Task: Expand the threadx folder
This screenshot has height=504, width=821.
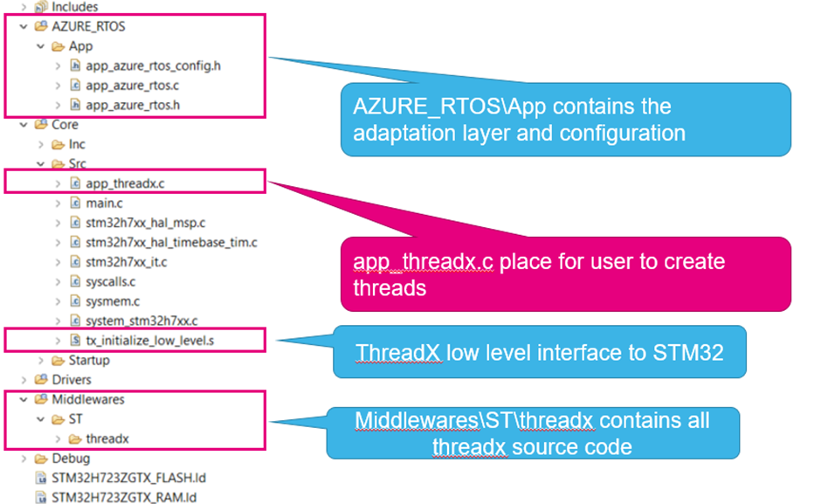Action: [x=59, y=439]
